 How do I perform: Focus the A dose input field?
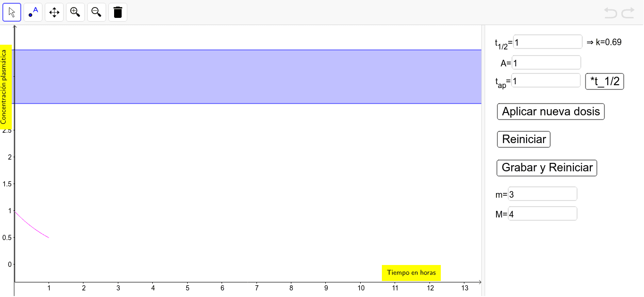(x=546, y=63)
